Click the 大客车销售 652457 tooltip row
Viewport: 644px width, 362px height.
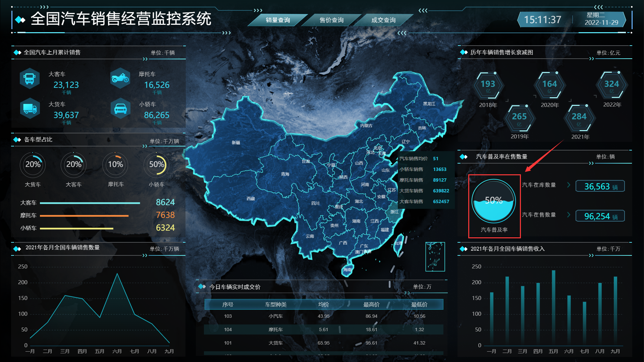[x=424, y=202]
